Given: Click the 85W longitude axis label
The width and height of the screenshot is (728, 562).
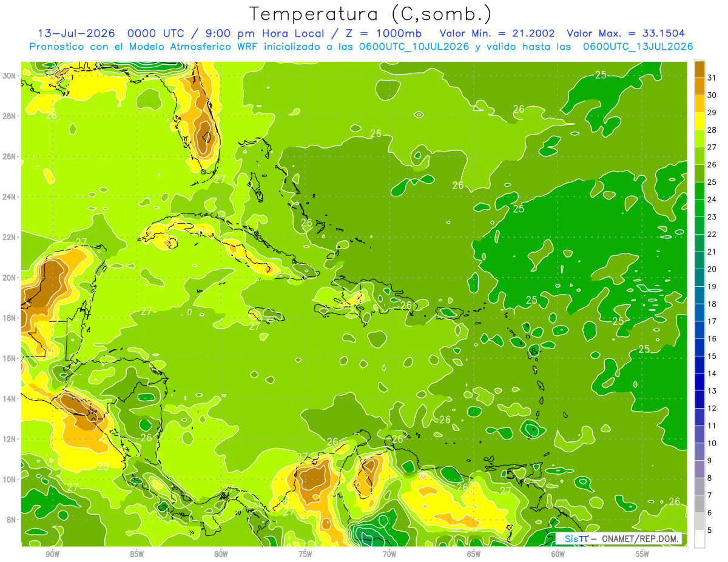Looking at the screenshot, I should [x=136, y=554].
